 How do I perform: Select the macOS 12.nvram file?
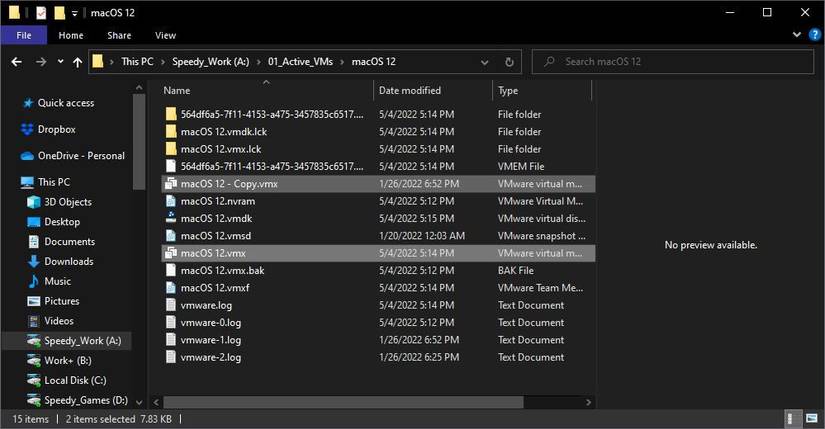[x=215, y=201]
